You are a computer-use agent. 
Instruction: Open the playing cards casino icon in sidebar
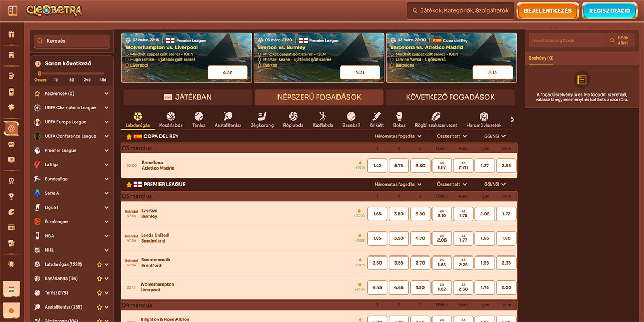(12, 243)
